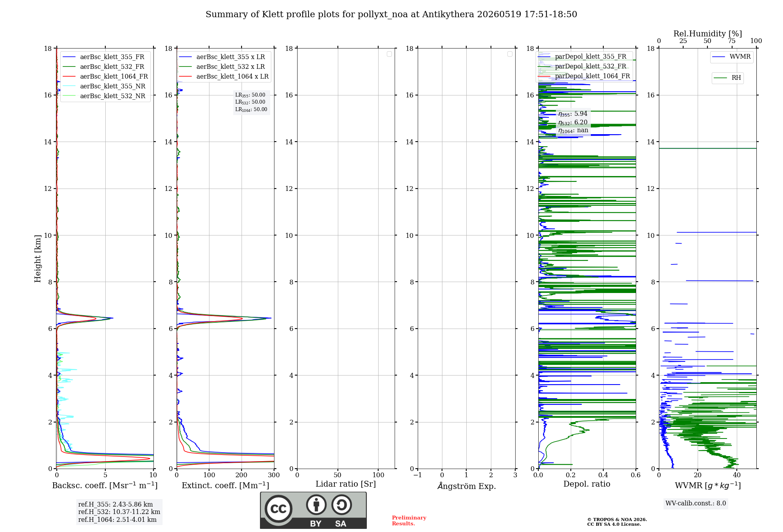The height and width of the screenshot is (532, 783).
Task: Click the WVMR legend entry
Action: click(x=731, y=57)
